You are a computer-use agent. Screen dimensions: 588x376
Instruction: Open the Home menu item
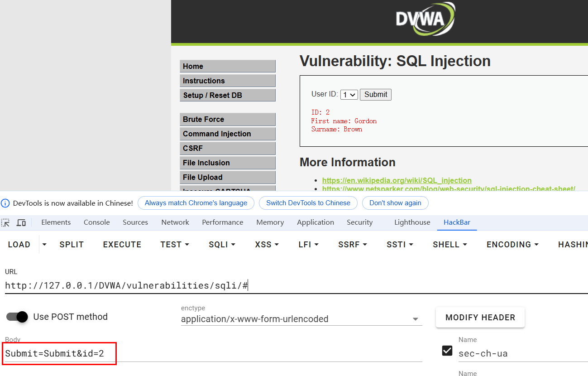tap(228, 66)
